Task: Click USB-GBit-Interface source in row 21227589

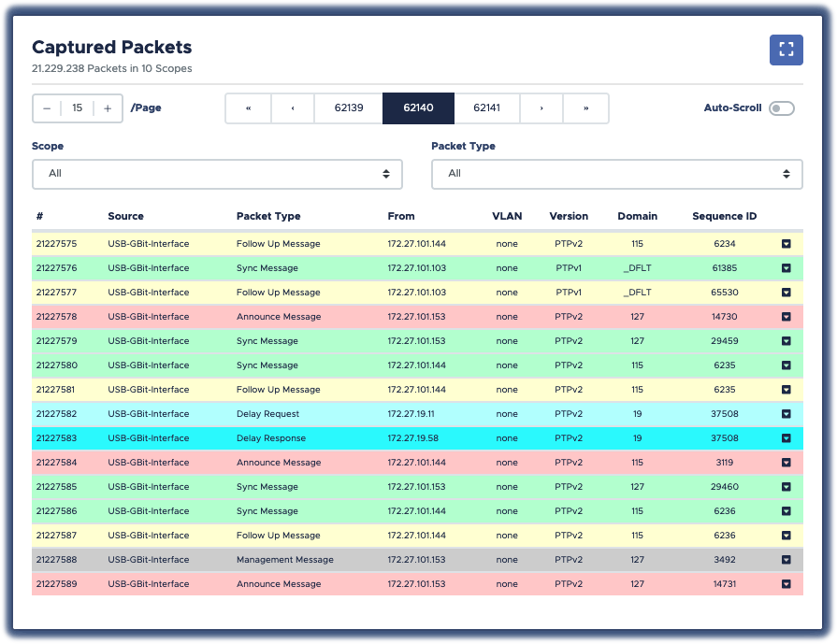Action: pos(149,584)
